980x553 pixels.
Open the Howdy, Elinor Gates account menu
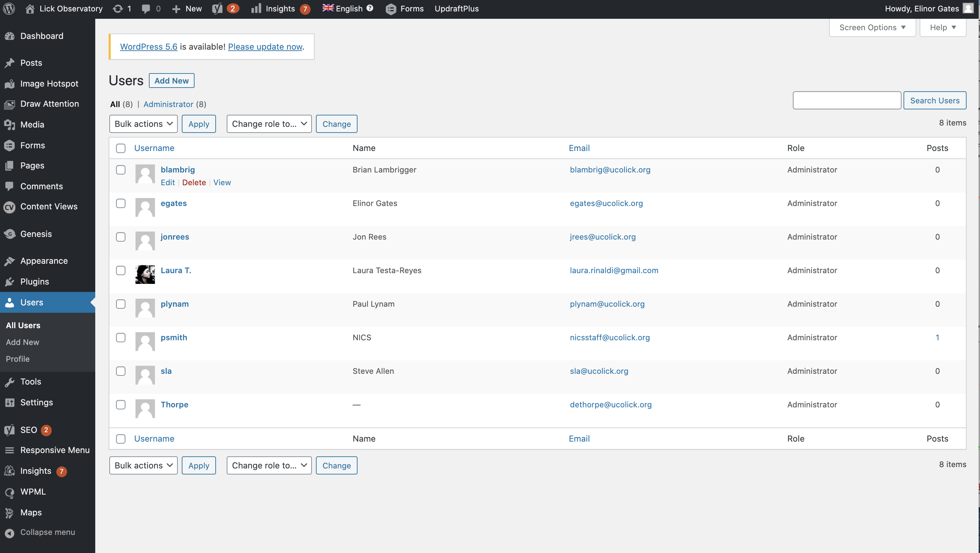point(929,8)
